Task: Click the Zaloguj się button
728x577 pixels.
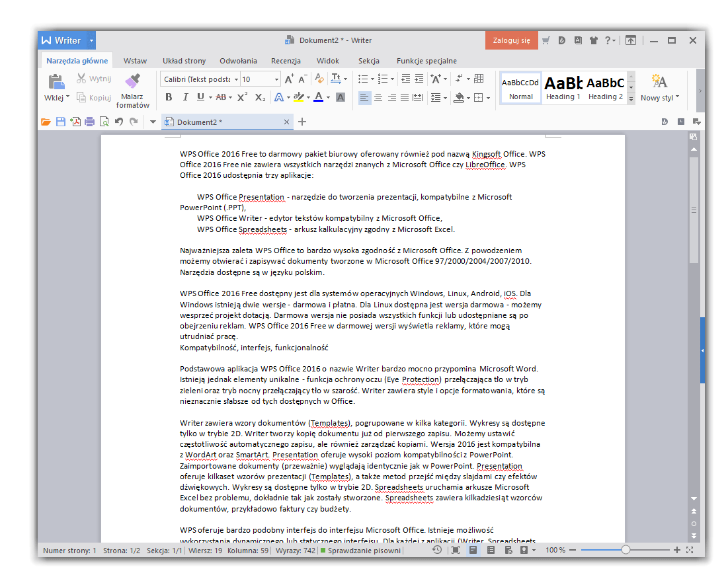Action: tap(512, 40)
